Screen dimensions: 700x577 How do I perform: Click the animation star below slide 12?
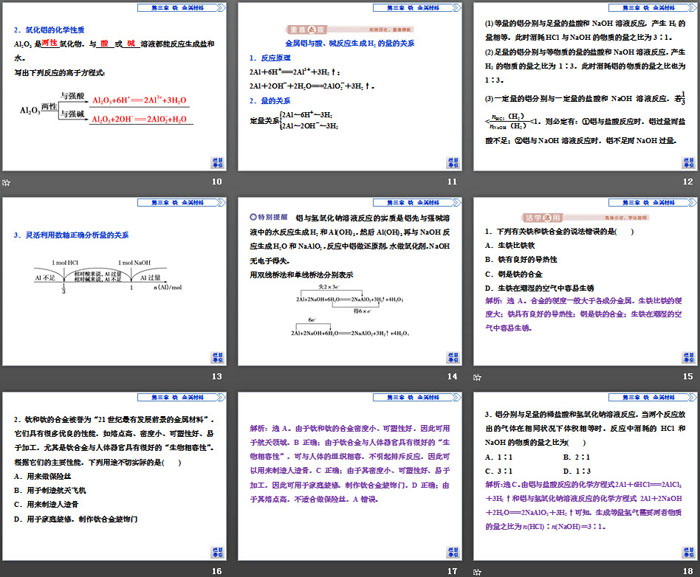click(x=475, y=182)
